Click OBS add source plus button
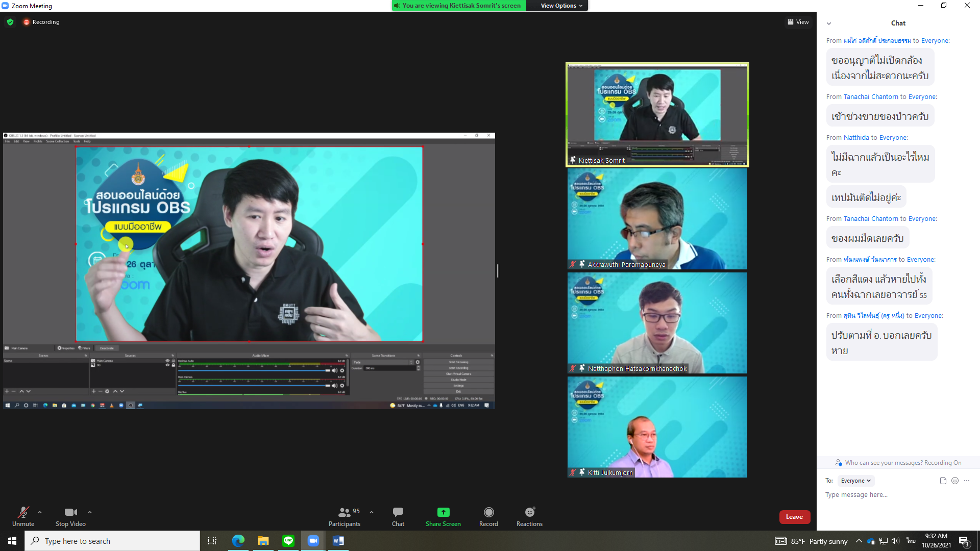Image resolution: width=980 pixels, height=551 pixels. point(93,391)
